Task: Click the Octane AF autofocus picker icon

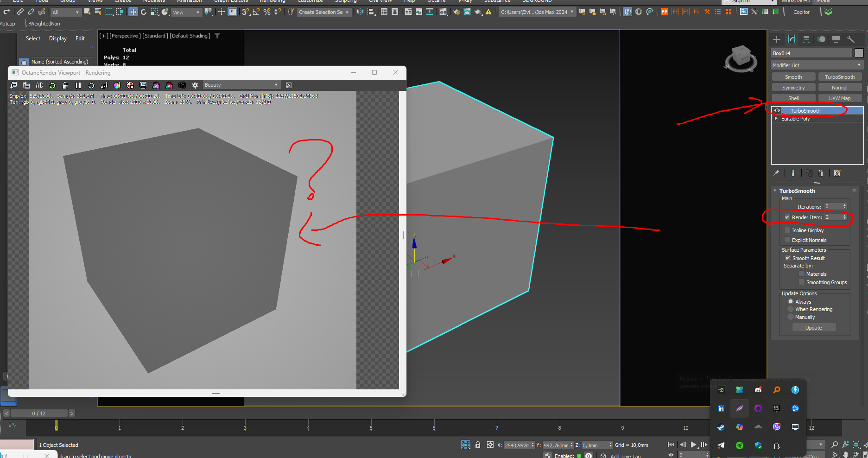Action: click(104, 85)
